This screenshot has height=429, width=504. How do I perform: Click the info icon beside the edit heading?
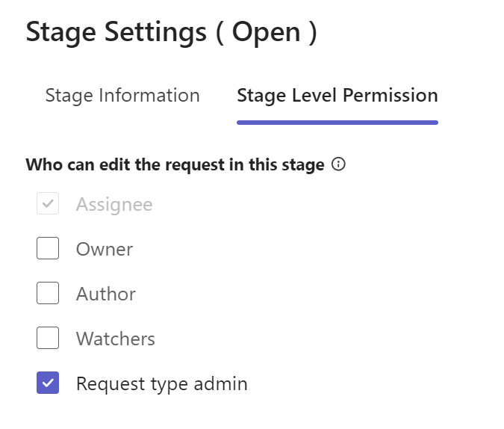click(338, 164)
